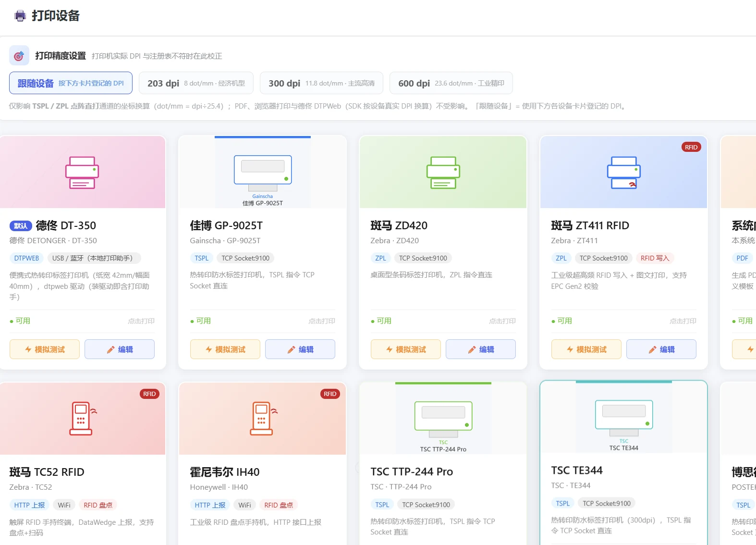The height and width of the screenshot is (545, 756).
Task: Edit the 德佟 DT-350 device
Action: [120, 349]
